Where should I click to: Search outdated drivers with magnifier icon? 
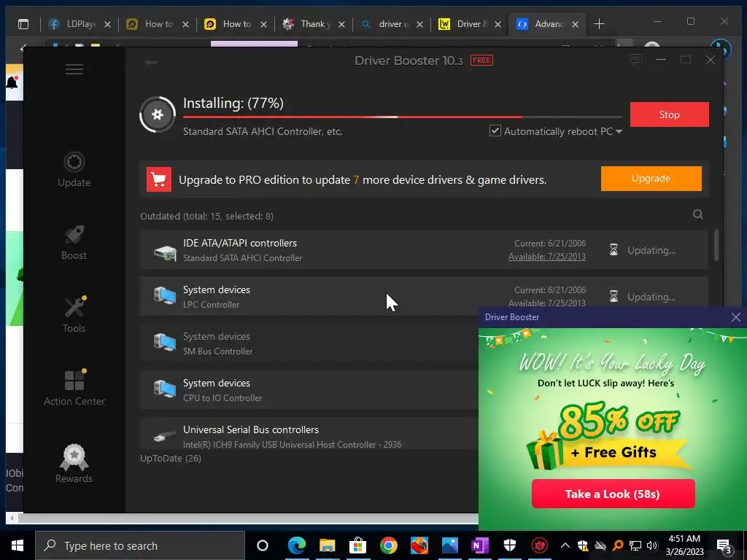[698, 215]
